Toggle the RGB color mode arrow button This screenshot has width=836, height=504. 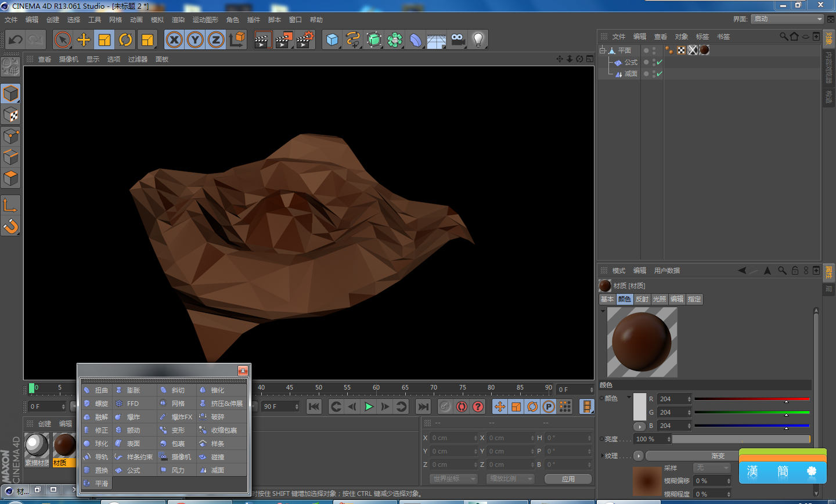click(639, 426)
